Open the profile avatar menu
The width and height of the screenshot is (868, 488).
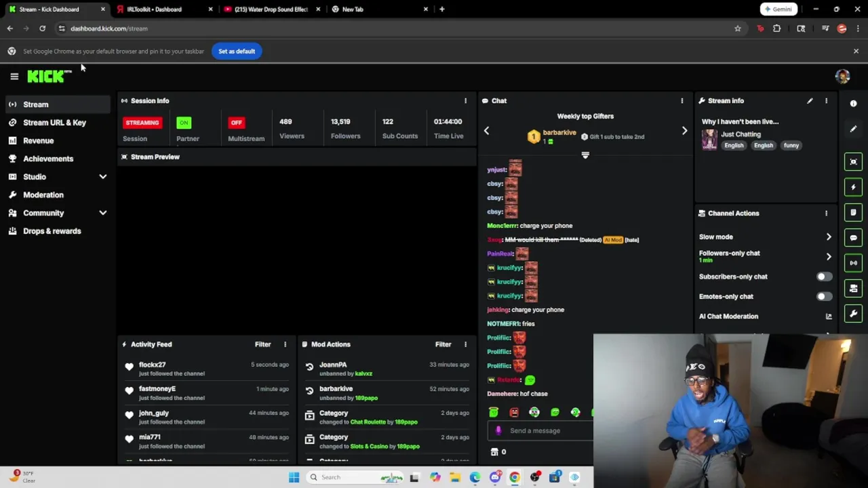842,77
